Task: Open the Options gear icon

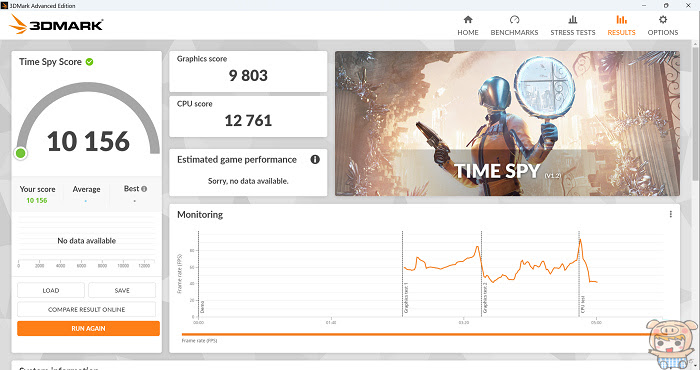Action: [663, 20]
